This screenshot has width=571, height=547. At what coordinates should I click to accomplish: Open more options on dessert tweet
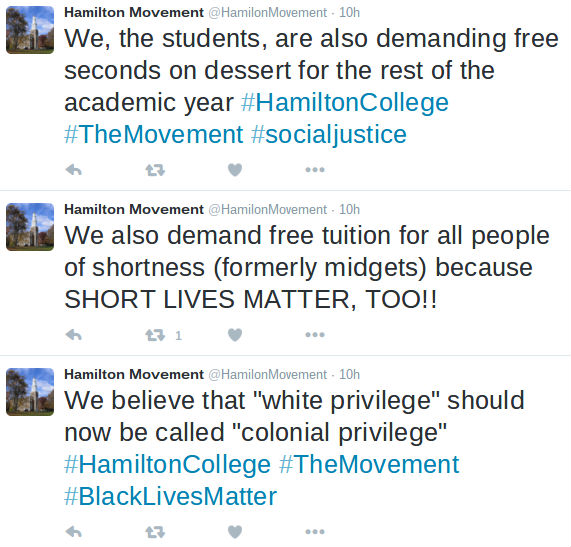(x=315, y=170)
